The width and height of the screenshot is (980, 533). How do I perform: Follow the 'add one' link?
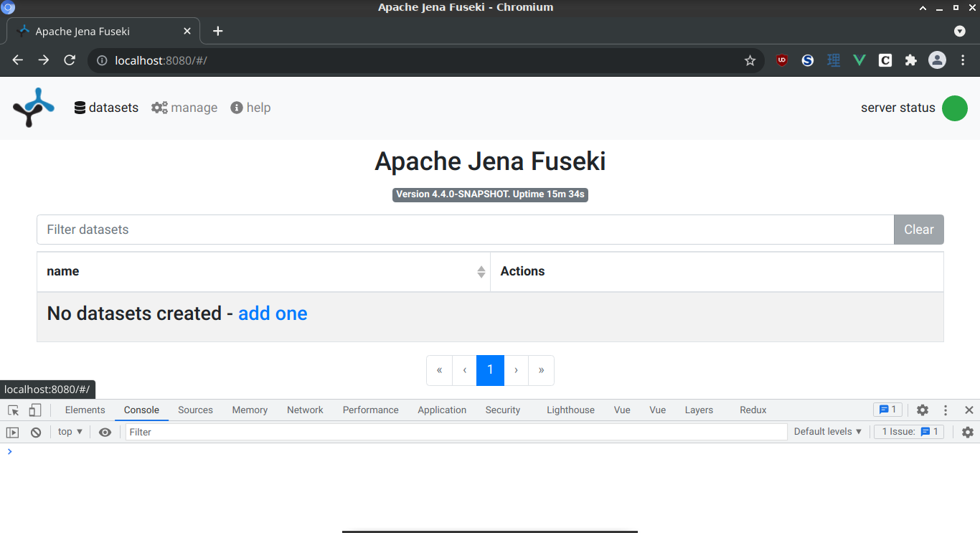coord(273,313)
